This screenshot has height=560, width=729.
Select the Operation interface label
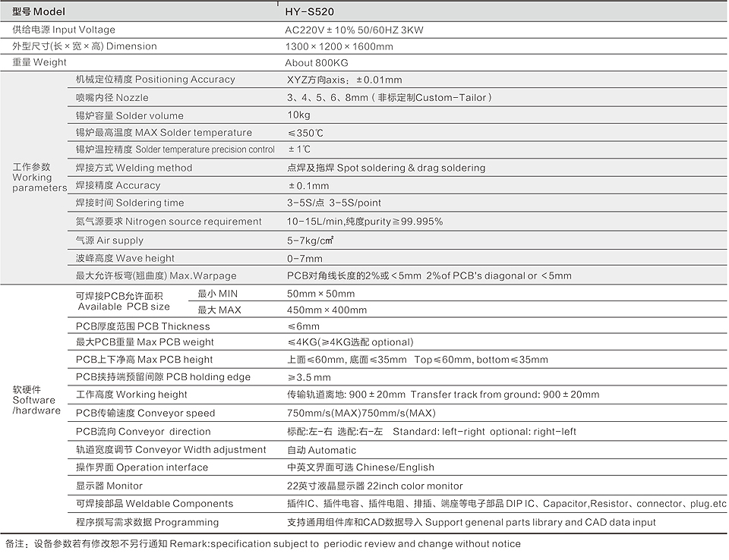point(142,467)
